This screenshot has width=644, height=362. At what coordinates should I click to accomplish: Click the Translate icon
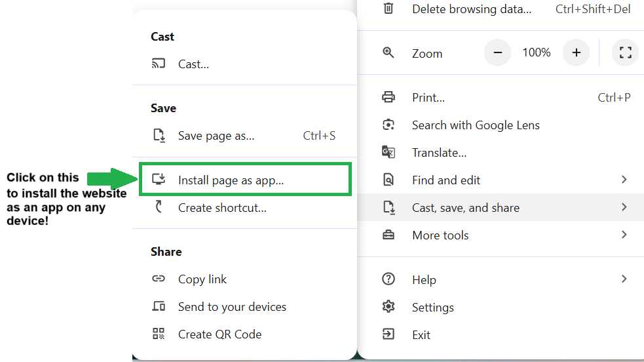tap(388, 152)
